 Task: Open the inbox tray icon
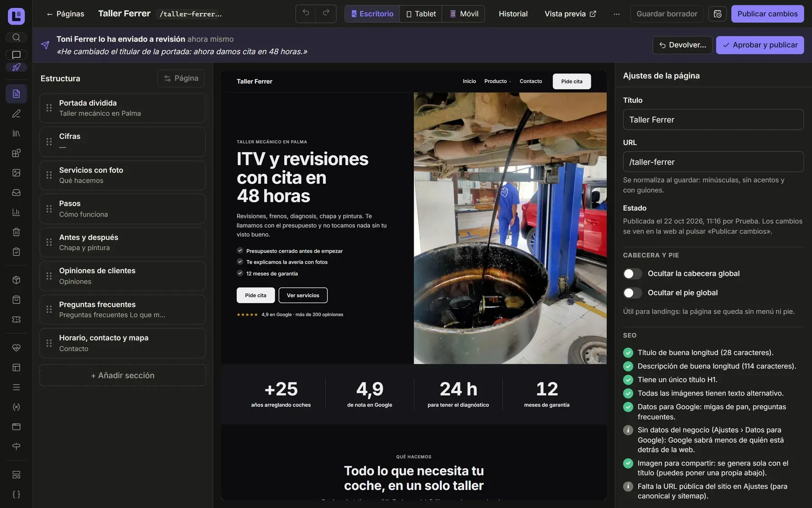tap(16, 192)
